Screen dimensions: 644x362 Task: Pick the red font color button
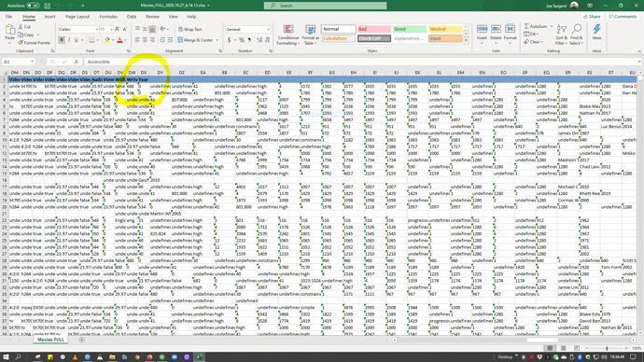point(119,40)
